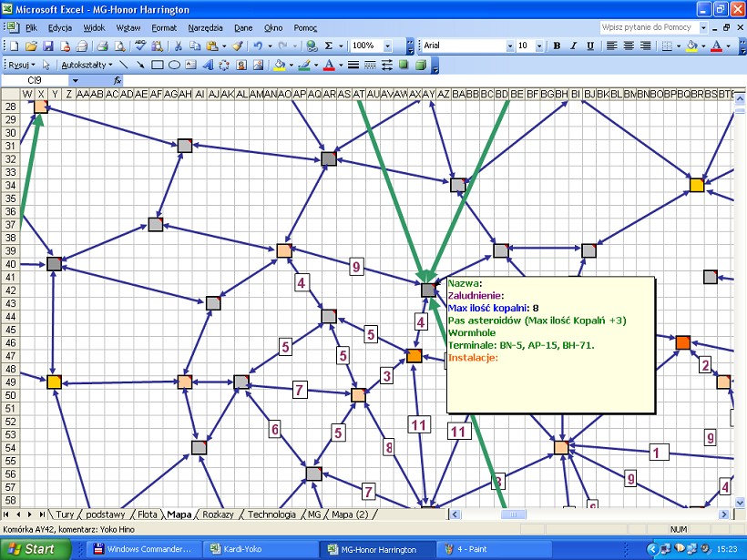Image resolution: width=747 pixels, height=560 pixels.
Task: Open the Edycja menu
Action: pos(60,28)
